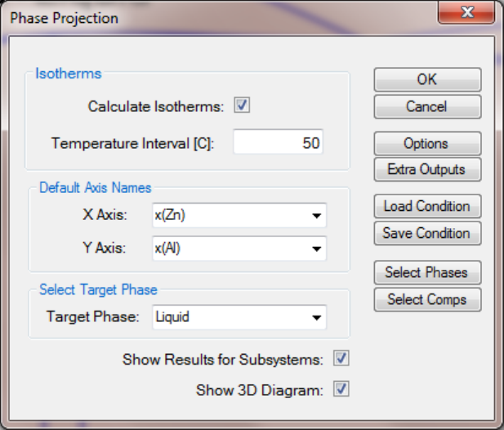This screenshot has height=430, width=504.
Task: Confirm with the OK button
Action: pos(427,79)
